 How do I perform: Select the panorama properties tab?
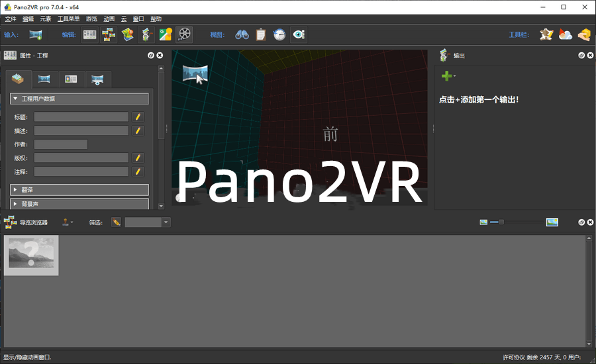44,79
